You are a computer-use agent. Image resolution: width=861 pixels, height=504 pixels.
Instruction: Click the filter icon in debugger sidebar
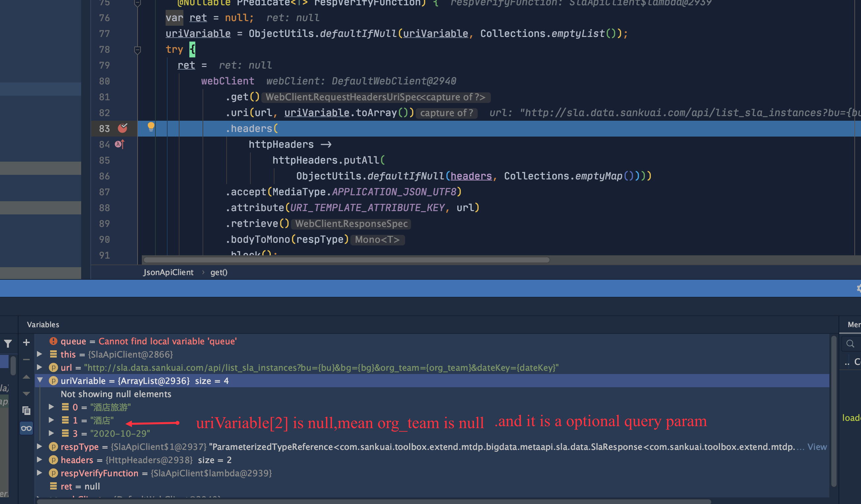[x=8, y=343]
